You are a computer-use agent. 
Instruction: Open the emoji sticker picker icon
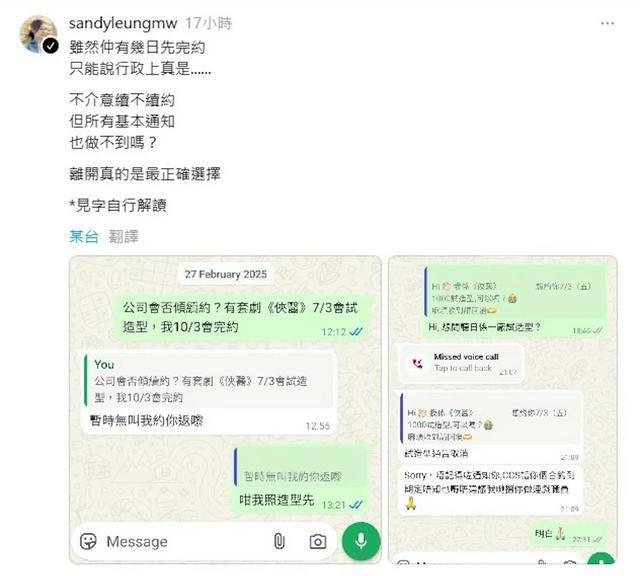pos(88,542)
